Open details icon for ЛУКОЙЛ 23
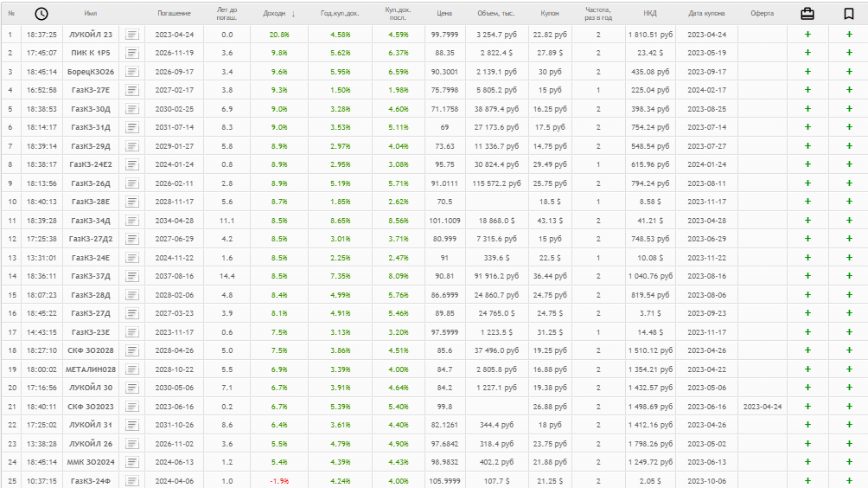 pyautogui.click(x=131, y=35)
